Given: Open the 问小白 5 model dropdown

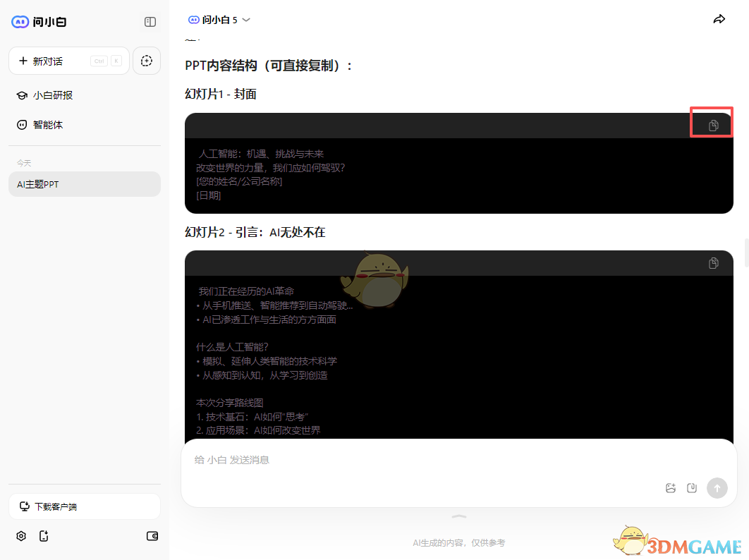Looking at the screenshot, I should [219, 19].
